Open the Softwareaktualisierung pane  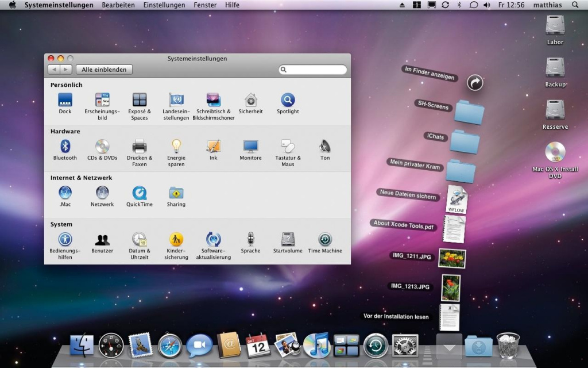[x=213, y=240]
